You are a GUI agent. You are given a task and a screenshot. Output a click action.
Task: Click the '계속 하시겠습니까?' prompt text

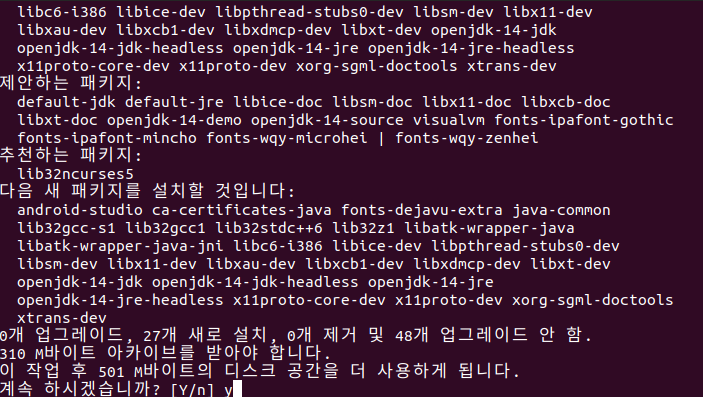80,389
